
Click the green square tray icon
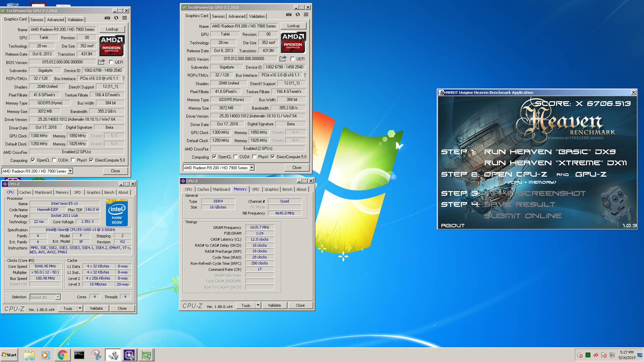pyautogui.click(x=588, y=355)
